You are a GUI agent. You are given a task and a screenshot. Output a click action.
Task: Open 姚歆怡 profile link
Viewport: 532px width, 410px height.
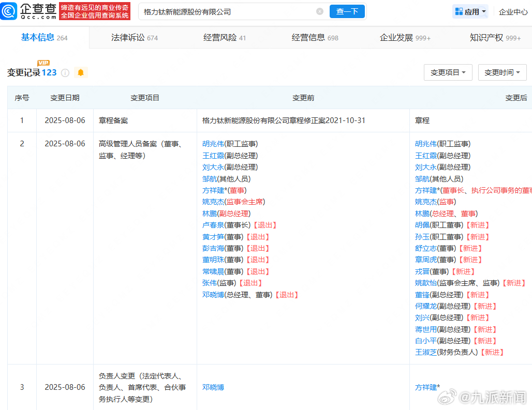[426, 283]
